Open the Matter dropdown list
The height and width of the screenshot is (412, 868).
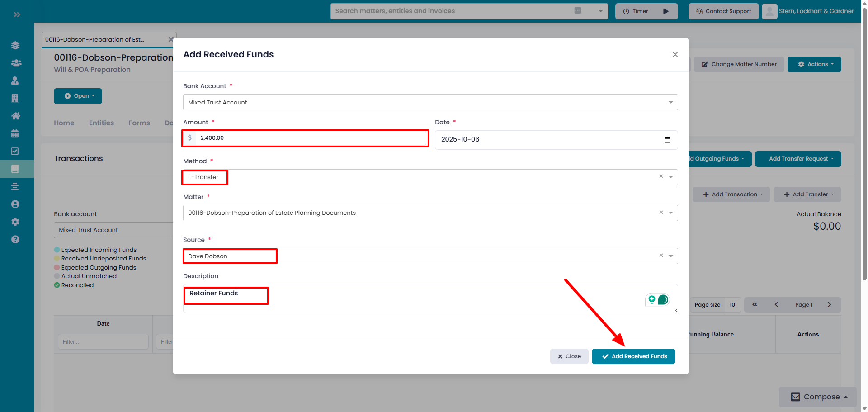(670, 213)
